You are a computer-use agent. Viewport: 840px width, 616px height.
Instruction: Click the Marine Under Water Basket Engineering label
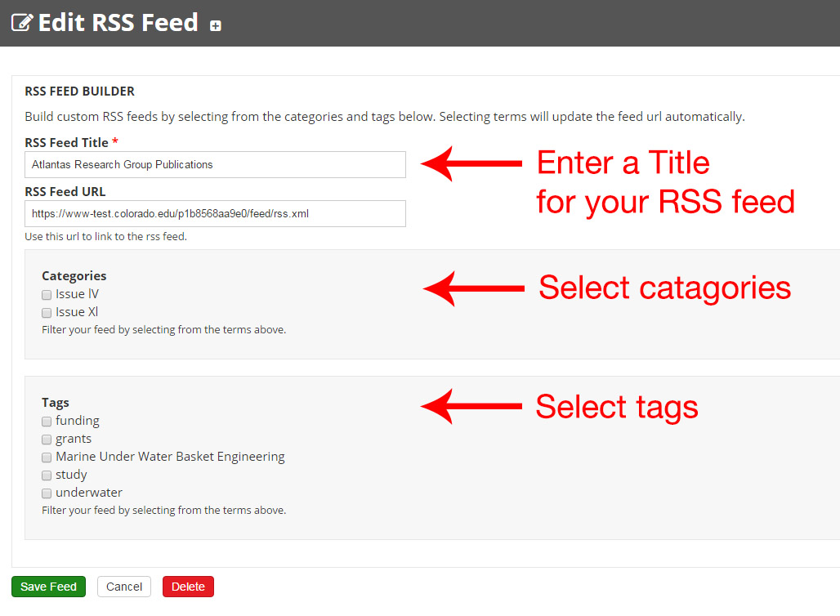pyautogui.click(x=170, y=457)
